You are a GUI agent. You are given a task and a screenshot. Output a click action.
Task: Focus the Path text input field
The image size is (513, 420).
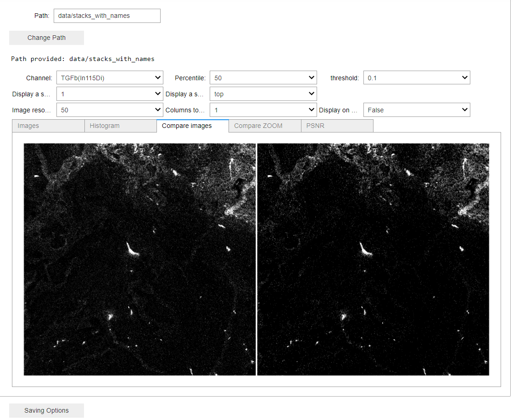(107, 16)
